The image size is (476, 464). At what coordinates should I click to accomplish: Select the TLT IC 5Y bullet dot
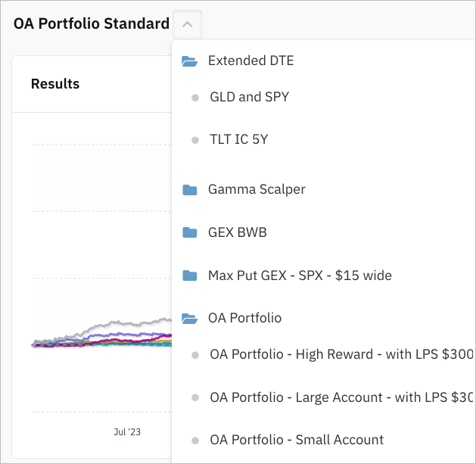(x=195, y=140)
